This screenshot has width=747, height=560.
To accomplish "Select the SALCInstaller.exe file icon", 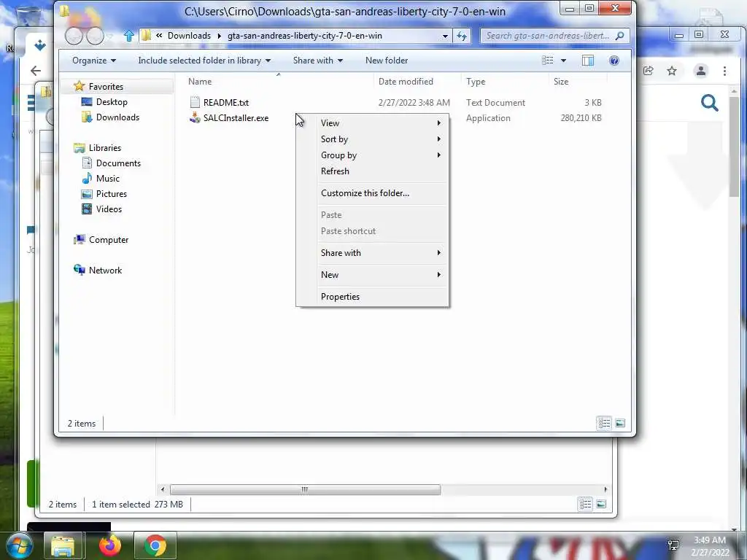I will coord(194,117).
